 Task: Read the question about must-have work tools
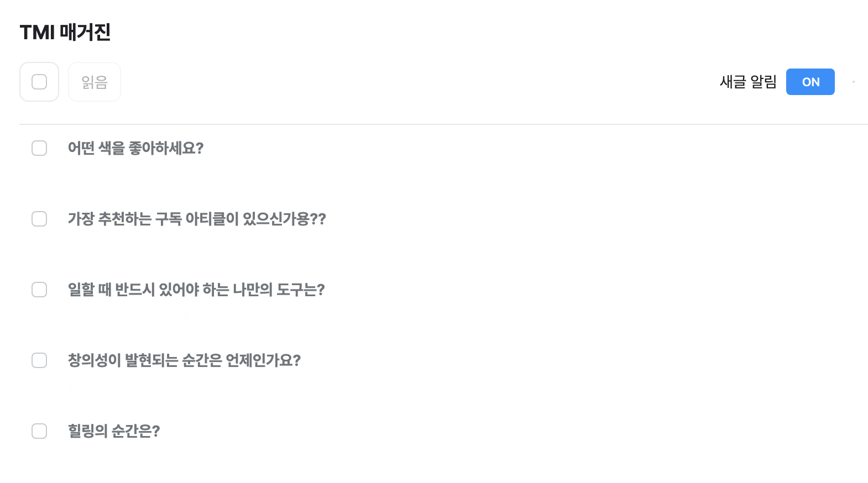click(196, 290)
